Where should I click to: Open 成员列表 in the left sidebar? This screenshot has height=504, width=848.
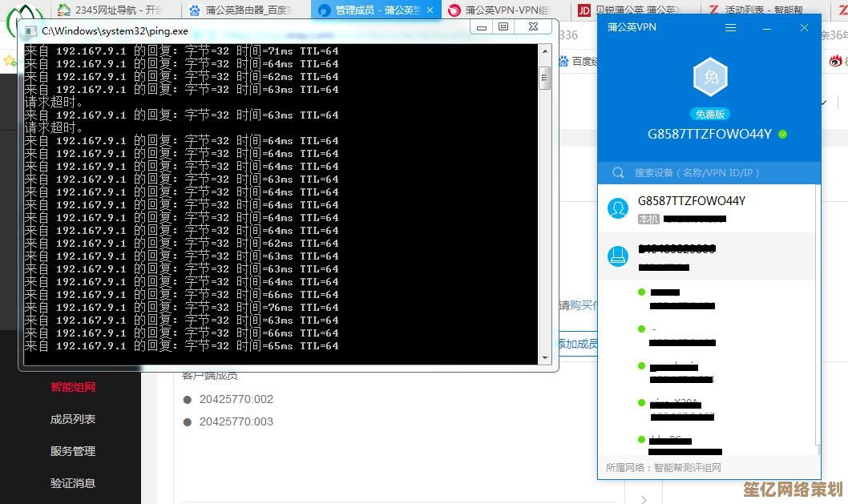(x=73, y=419)
